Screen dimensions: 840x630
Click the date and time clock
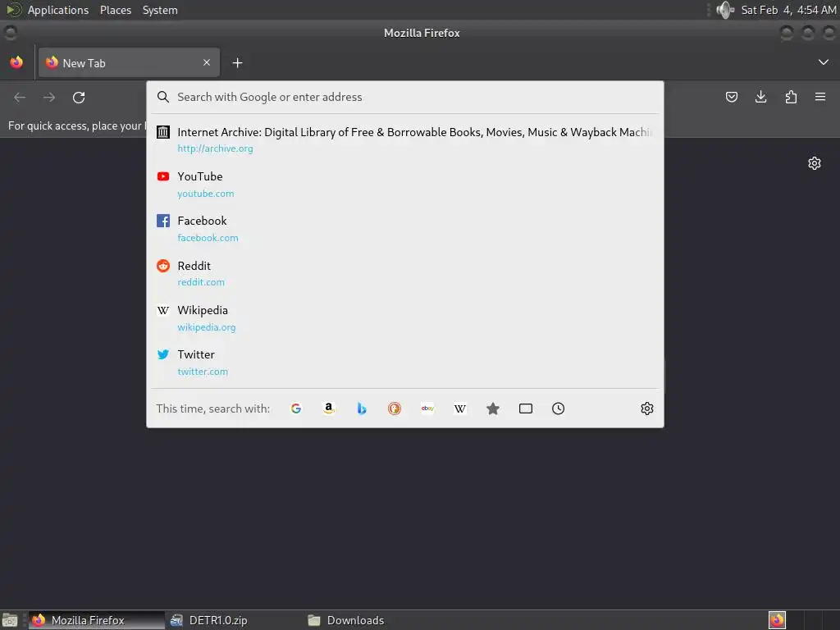(788, 10)
